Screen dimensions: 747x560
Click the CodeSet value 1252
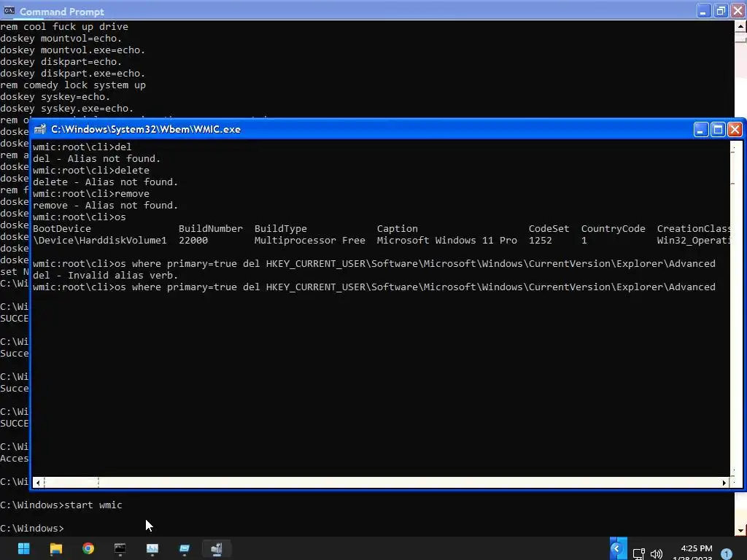tap(541, 241)
